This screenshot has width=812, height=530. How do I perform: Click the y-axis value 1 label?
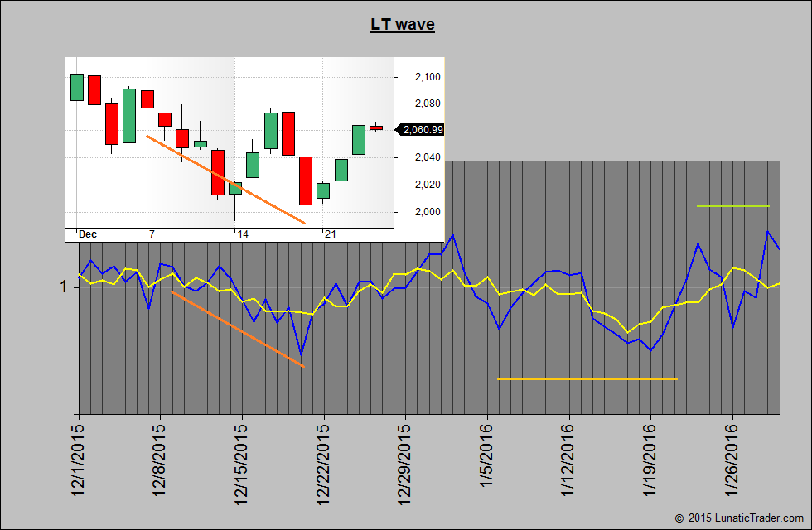tap(63, 287)
